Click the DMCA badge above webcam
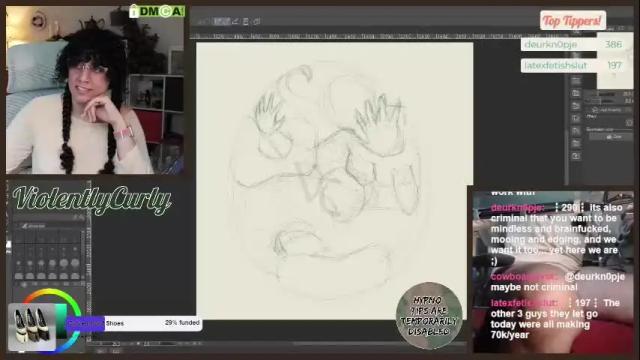 click(x=157, y=11)
